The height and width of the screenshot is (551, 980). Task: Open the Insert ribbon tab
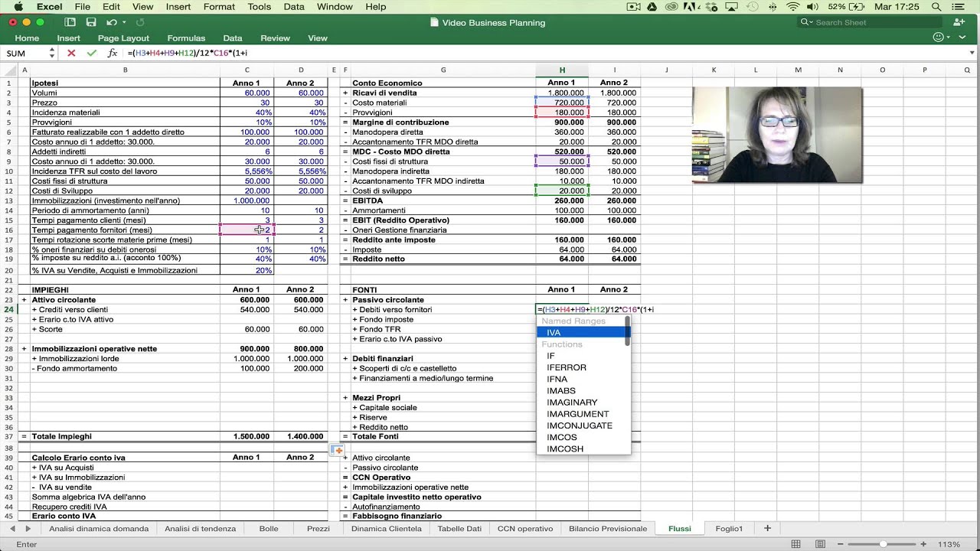click(68, 37)
